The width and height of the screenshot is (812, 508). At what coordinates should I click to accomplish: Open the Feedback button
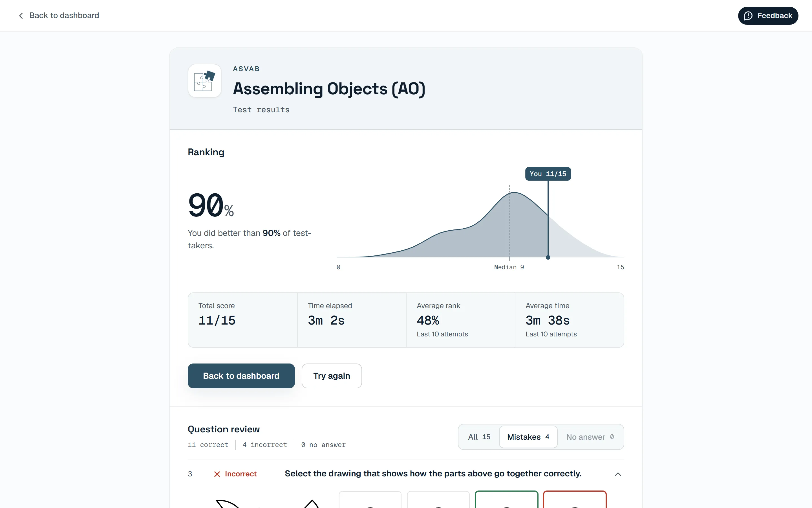768,16
